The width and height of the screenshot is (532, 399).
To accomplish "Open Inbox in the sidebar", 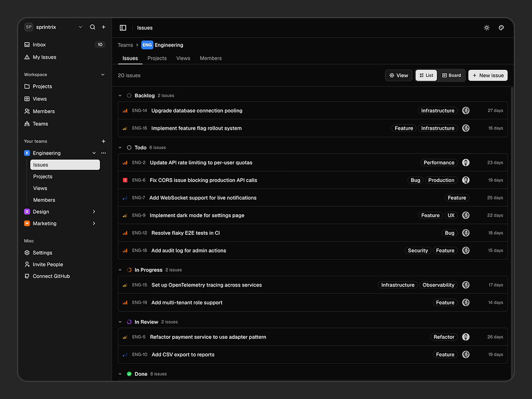I will [64, 44].
